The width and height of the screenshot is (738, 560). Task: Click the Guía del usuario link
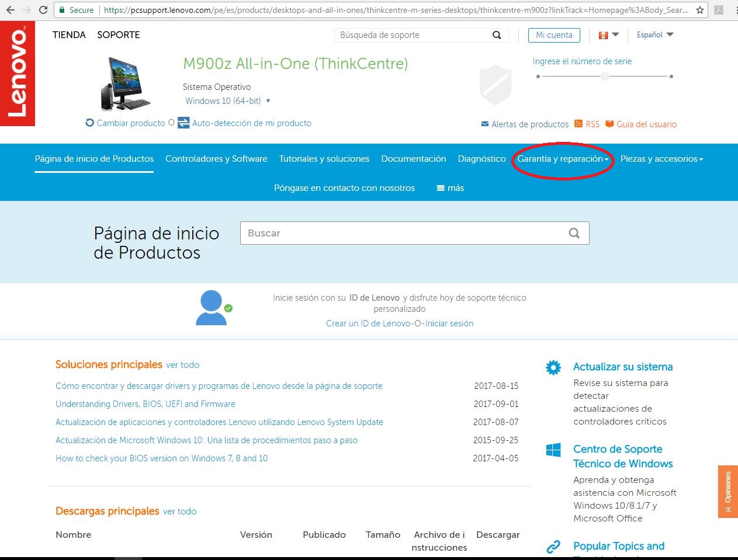point(646,124)
